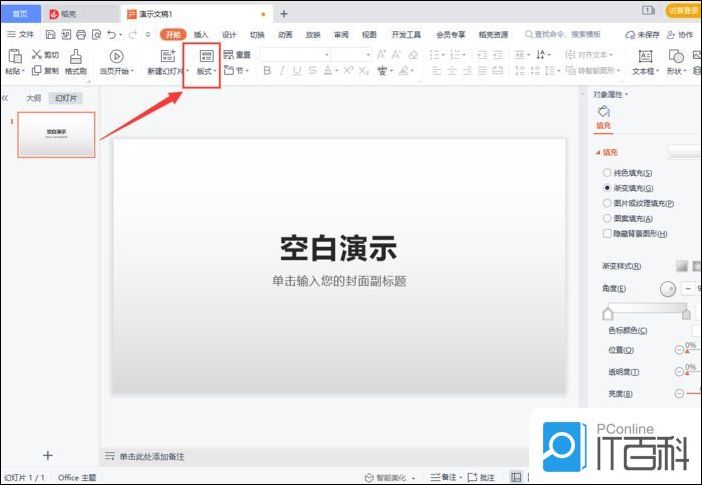Screen dimensions: 702x485
Task: Select Gradient Fill (渐变填充) radio button
Action: coord(607,188)
